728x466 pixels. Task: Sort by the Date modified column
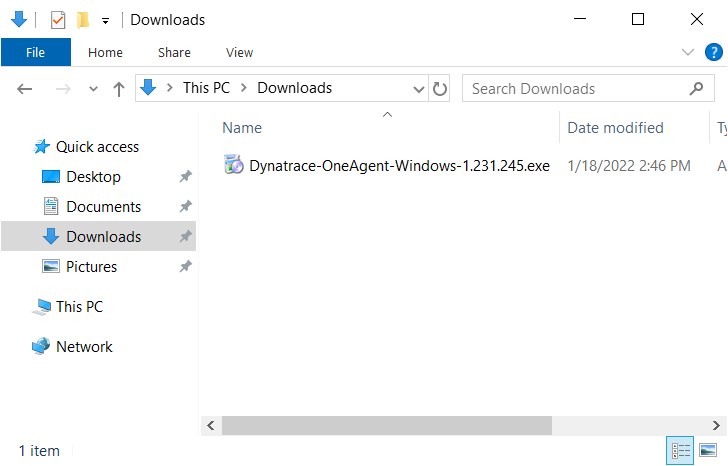(x=616, y=128)
